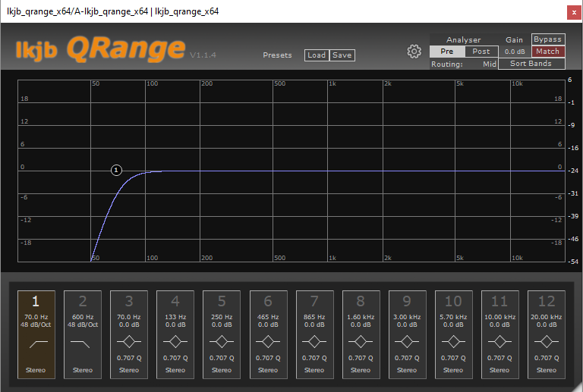Click band 10 frequency 5.70 kHz
583x392 pixels.
(453, 317)
